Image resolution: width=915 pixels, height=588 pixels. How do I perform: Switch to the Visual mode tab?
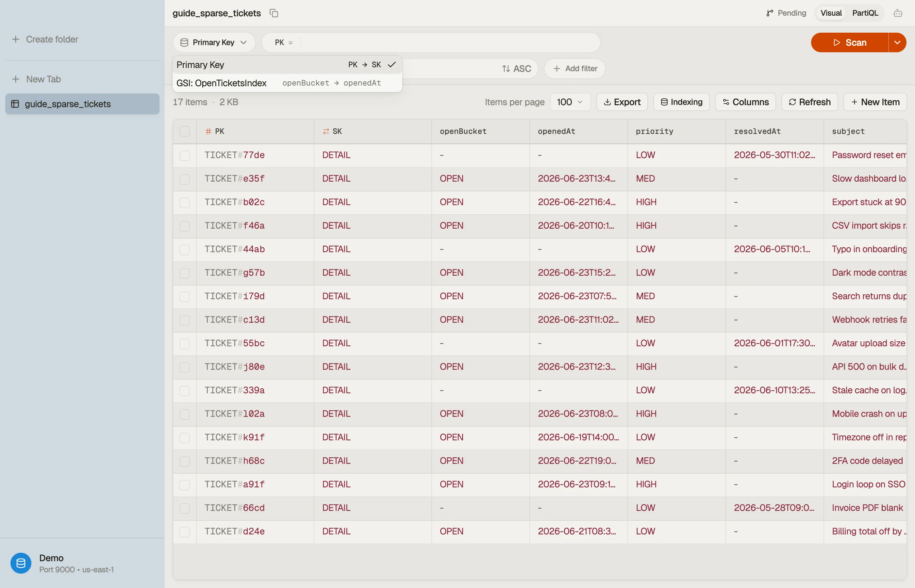click(831, 13)
